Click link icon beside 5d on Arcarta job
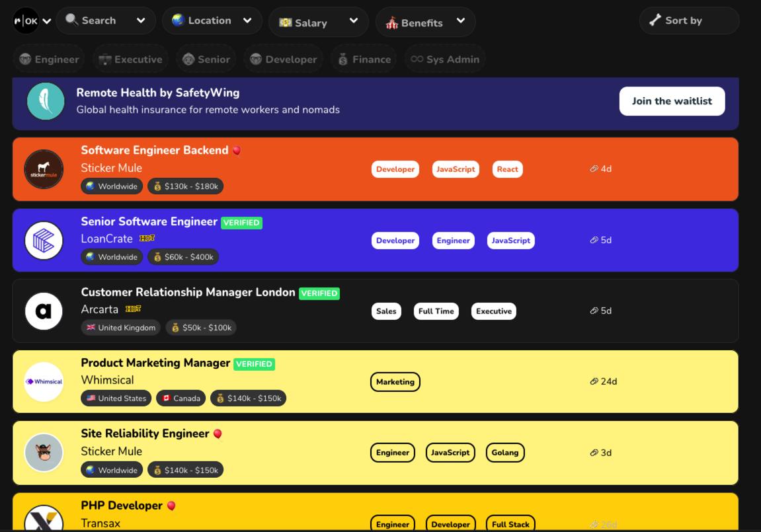The width and height of the screenshot is (761, 532). [x=594, y=311]
